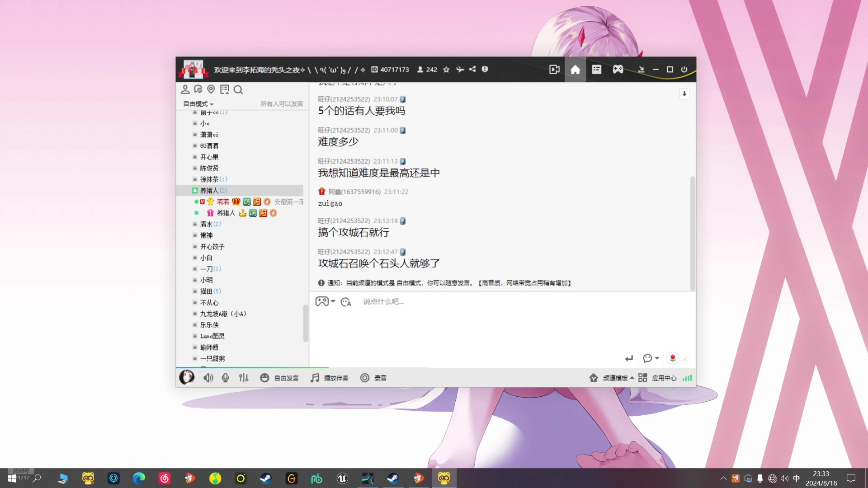Send message with enter arrow icon

629,358
